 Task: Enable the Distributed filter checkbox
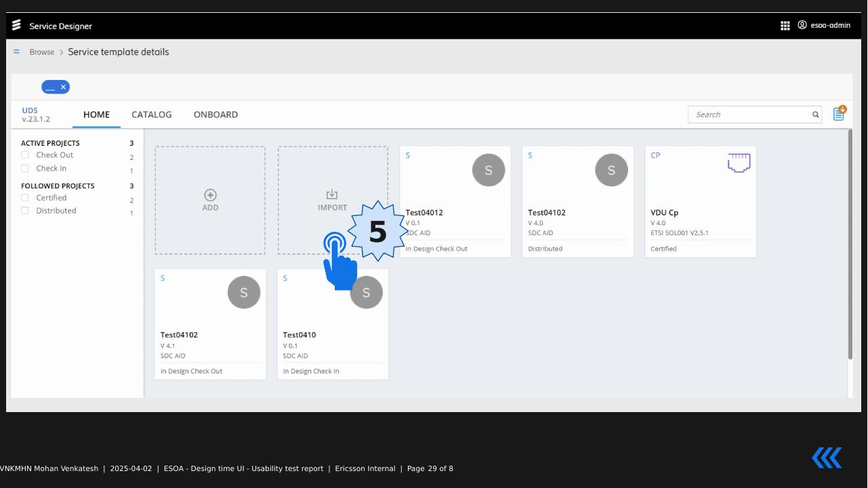tap(25, 211)
